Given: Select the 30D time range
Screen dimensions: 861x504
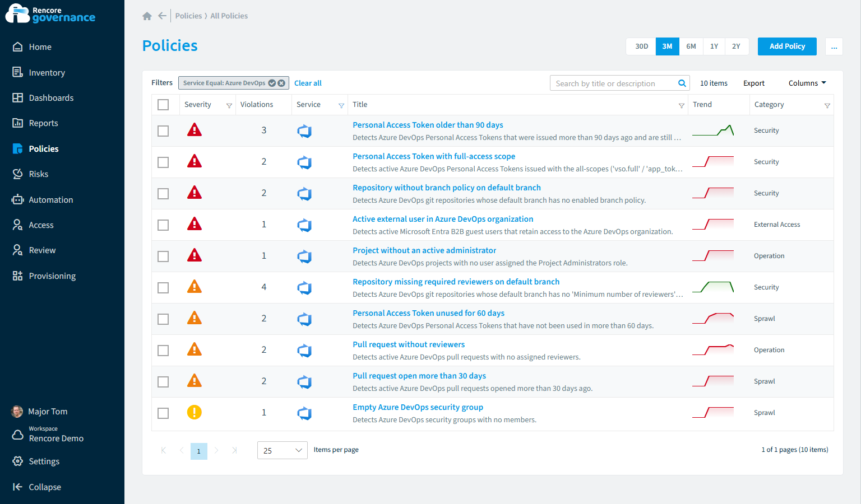Looking at the screenshot, I should click(x=641, y=46).
